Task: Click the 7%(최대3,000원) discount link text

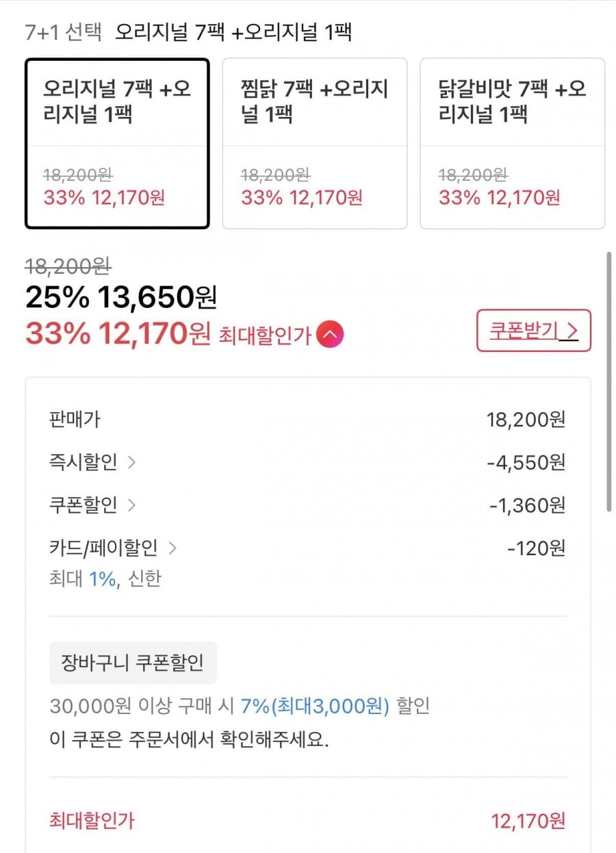Action: [x=314, y=706]
